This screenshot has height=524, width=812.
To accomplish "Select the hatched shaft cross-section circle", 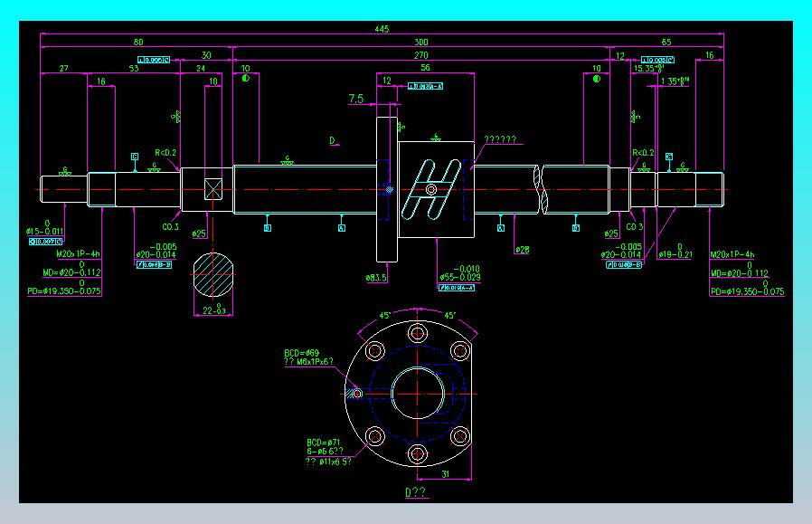I will coord(213,275).
